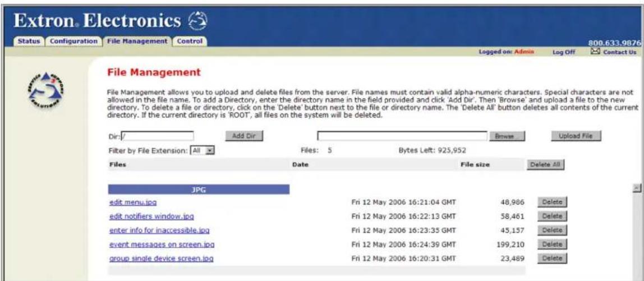Click the File size column header
Viewport: 644px width, 281px height.
pyautogui.click(x=475, y=165)
